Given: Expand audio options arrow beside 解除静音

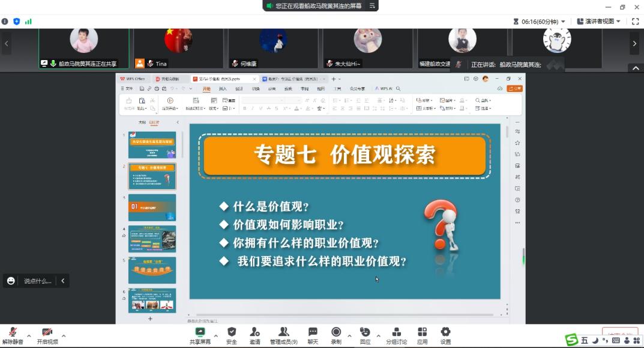Looking at the screenshot, I should click(x=28, y=335).
